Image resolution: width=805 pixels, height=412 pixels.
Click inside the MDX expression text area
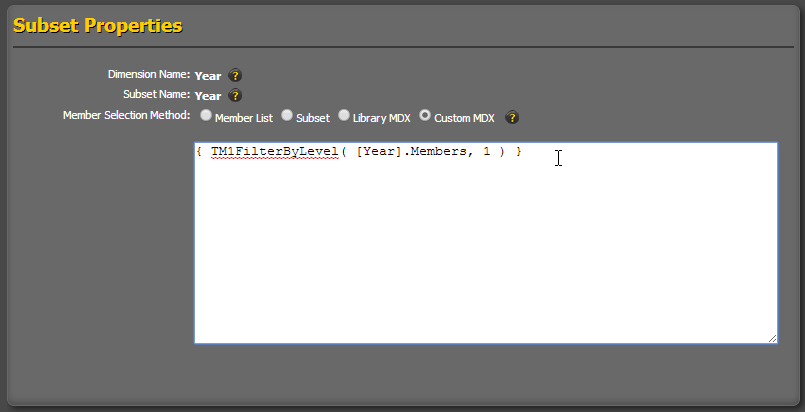click(x=486, y=243)
